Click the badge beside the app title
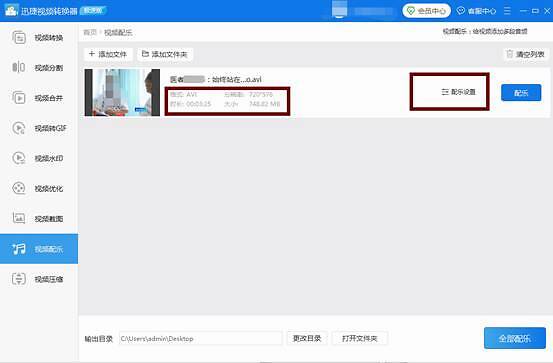The width and height of the screenshot is (553, 363). 93,11
